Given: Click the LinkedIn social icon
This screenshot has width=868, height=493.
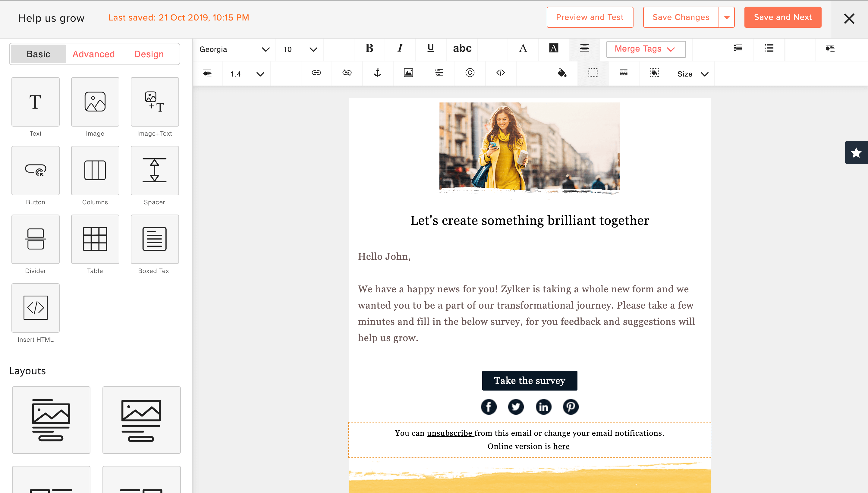Looking at the screenshot, I should tap(543, 407).
